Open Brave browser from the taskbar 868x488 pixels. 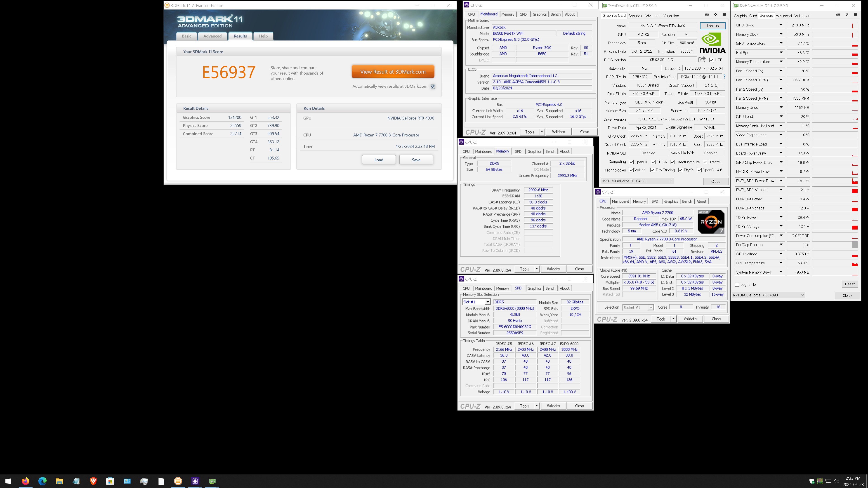[93, 481]
